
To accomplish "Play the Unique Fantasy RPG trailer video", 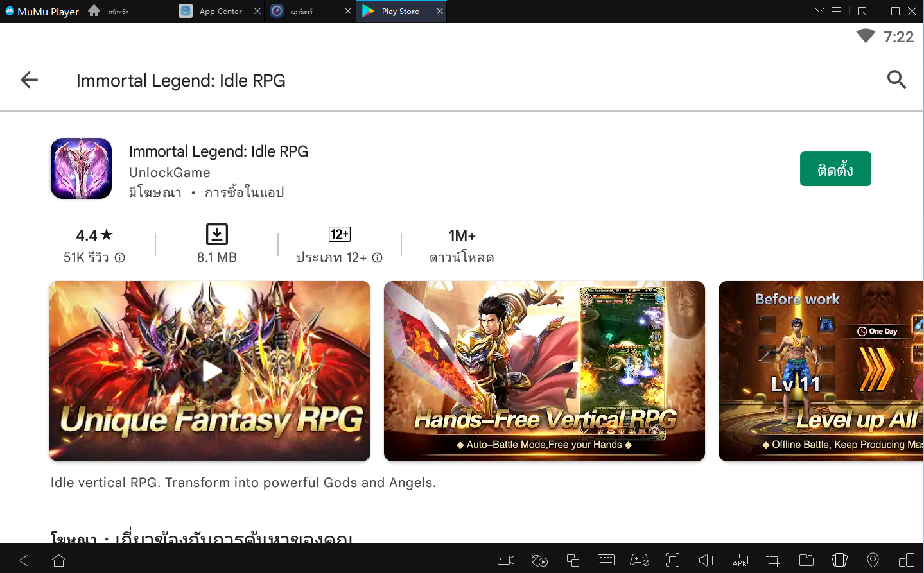I will 210,371.
